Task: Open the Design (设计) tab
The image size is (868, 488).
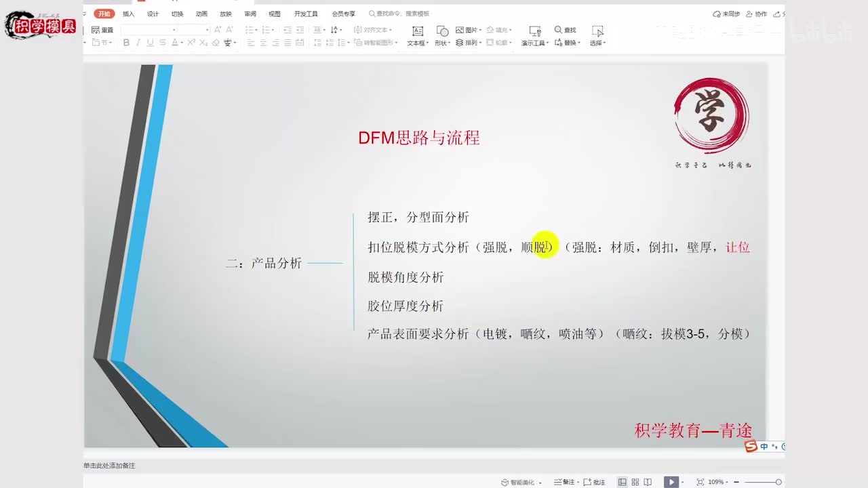Action: [x=153, y=14]
